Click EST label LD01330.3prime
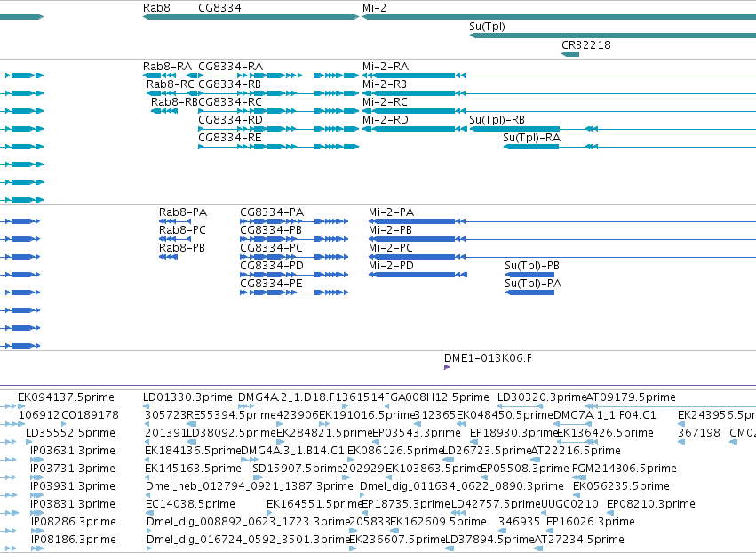The image size is (756, 553). point(187,397)
